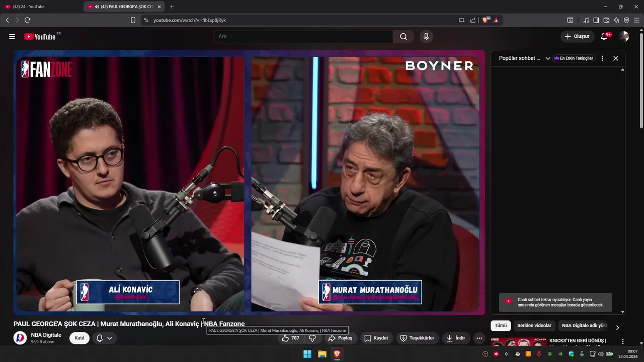Show next filter chips arrow
This screenshot has height=362, width=644.
coord(618,327)
